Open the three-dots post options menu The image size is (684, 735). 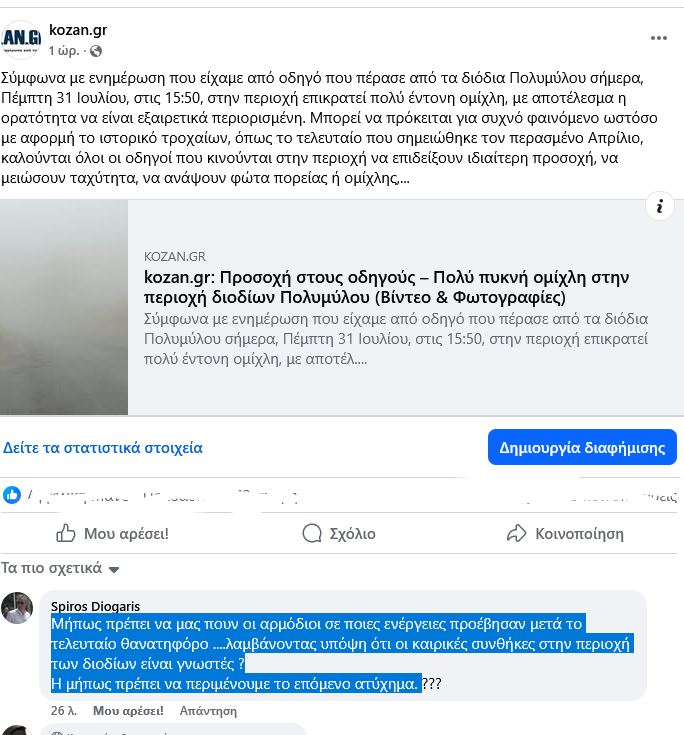coord(658,38)
